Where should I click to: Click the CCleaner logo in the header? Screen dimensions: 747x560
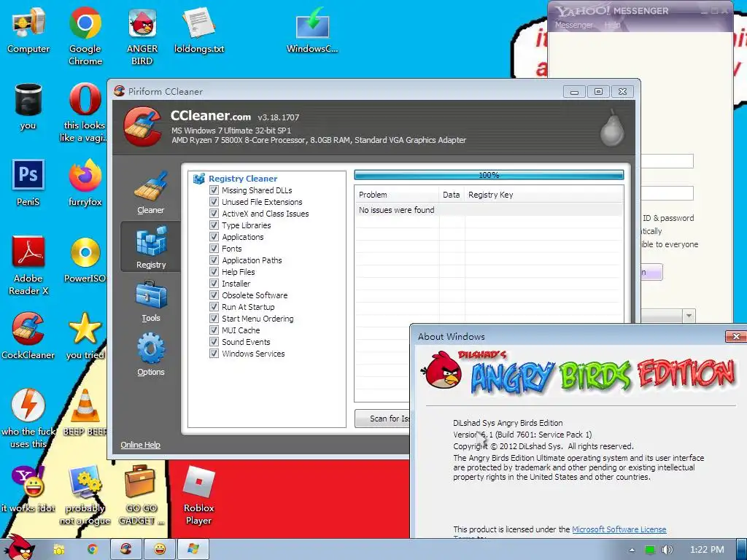tap(142, 127)
